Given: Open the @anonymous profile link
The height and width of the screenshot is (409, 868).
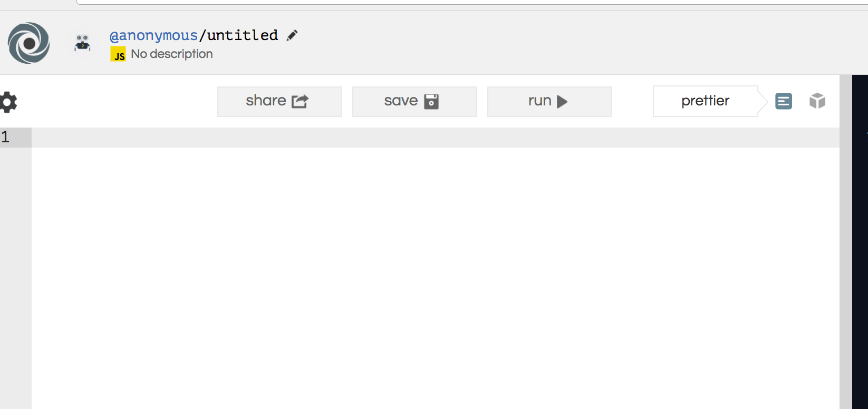Looking at the screenshot, I should coord(154,35).
